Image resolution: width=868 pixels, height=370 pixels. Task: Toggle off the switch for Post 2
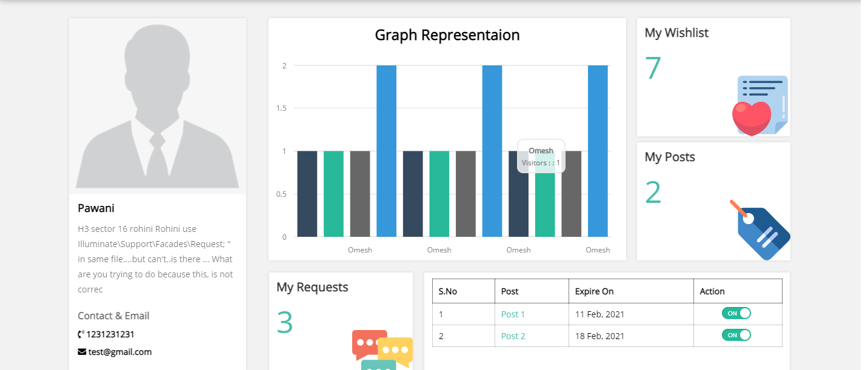(x=736, y=335)
